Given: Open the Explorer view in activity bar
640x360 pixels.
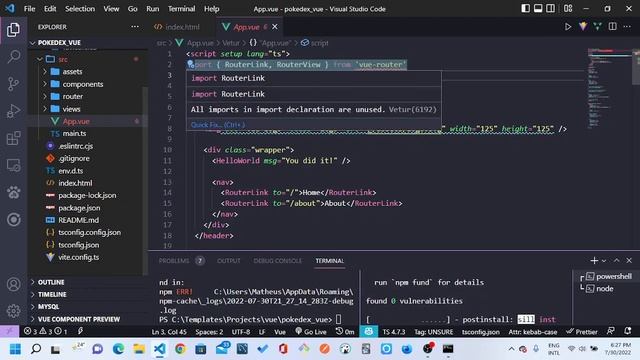Looking at the screenshot, I should 13,29.
